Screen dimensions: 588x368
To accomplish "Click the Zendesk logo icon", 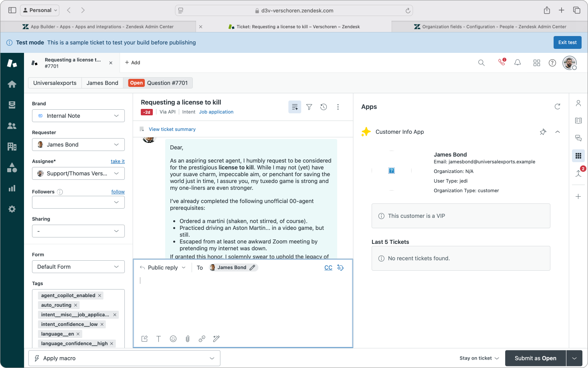I will click(x=12, y=63).
